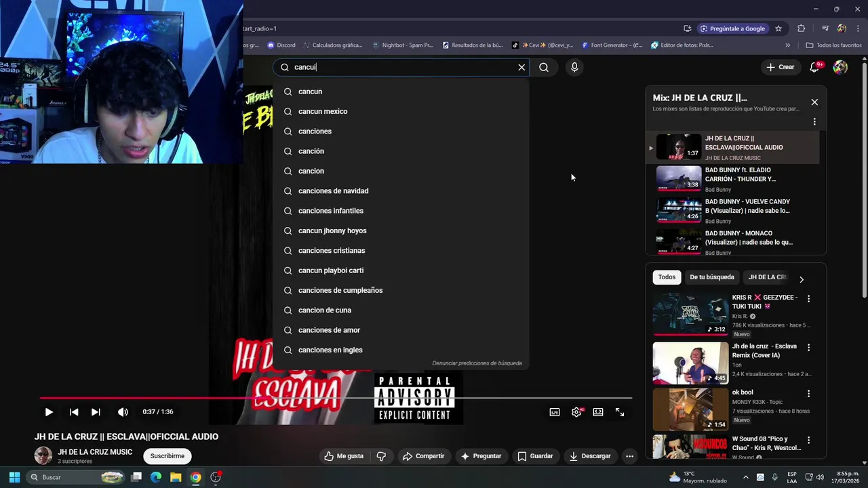Close the Mix playlist panel

click(814, 102)
